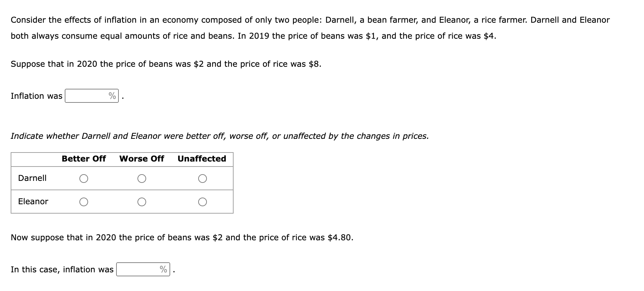This screenshot has height=291, width=644.
Task: Click the percent sign in the second inflation box
Action: coord(164,269)
